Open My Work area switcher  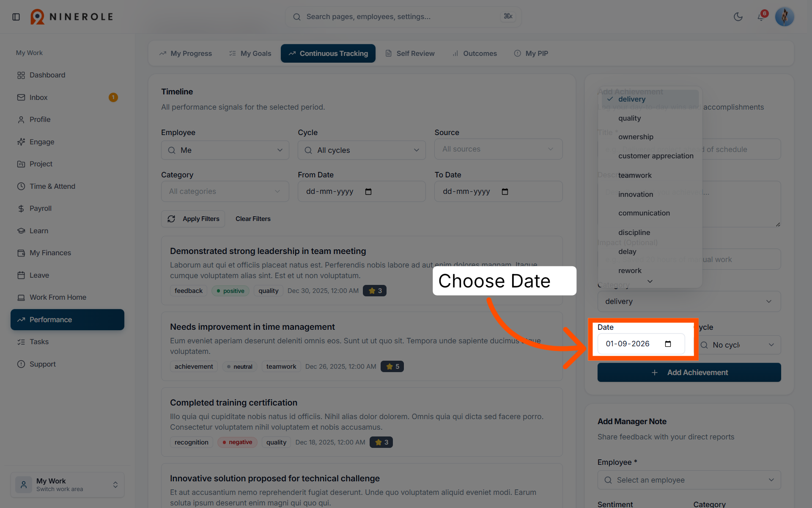[68, 485]
